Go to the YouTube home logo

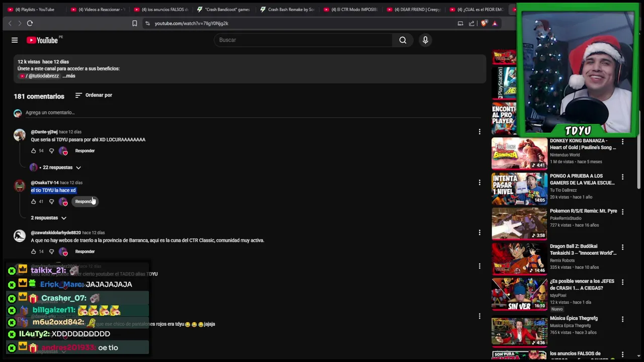pyautogui.click(x=42, y=40)
